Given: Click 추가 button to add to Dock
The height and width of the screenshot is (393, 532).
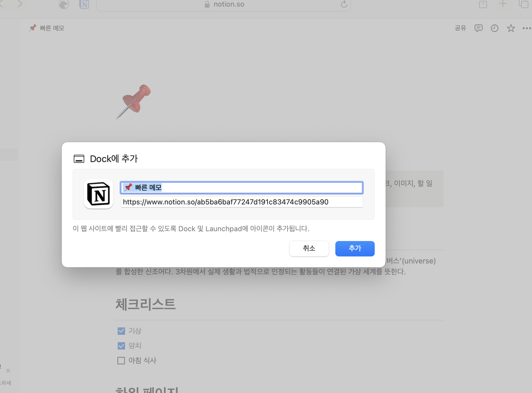Looking at the screenshot, I should 355,248.
